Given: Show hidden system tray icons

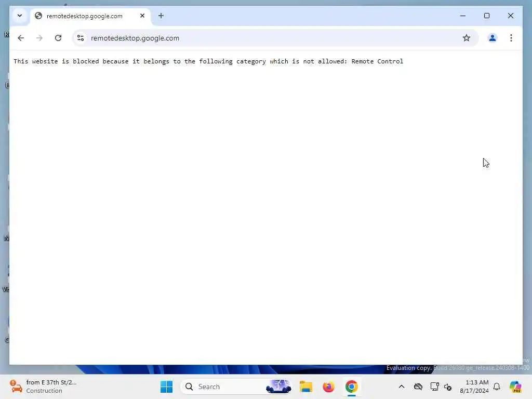Looking at the screenshot, I should [402, 387].
